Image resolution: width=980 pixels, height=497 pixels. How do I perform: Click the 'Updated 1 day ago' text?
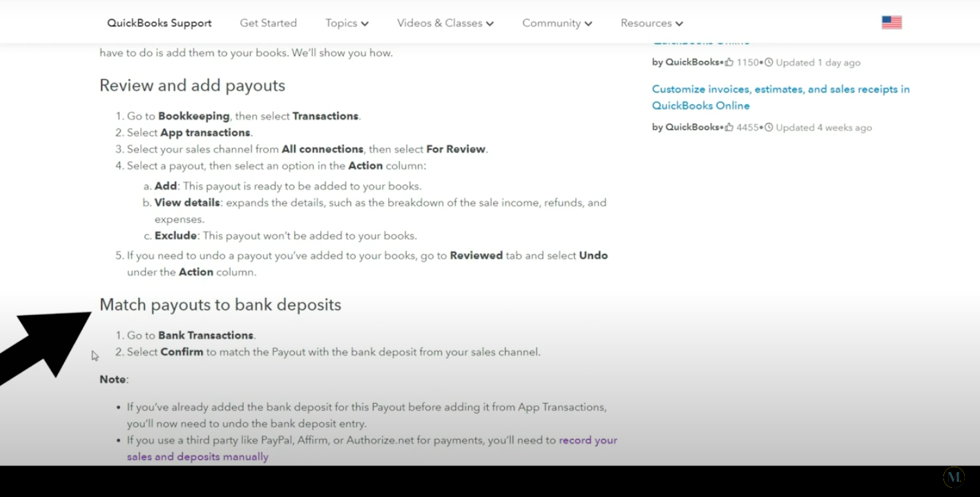tap(818, 62)
